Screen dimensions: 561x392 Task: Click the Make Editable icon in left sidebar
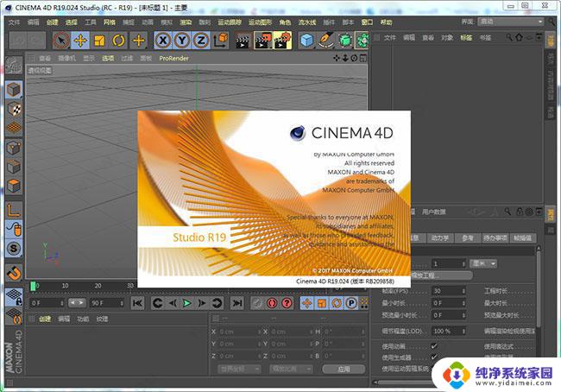(x=14, y=65)
